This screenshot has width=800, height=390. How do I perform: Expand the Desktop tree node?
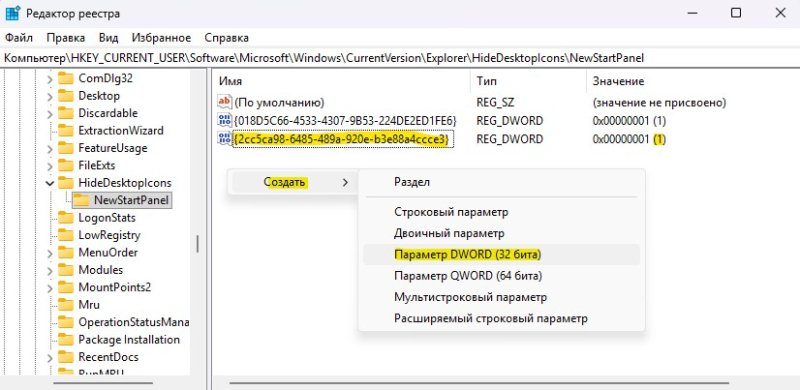click(49, 96)
